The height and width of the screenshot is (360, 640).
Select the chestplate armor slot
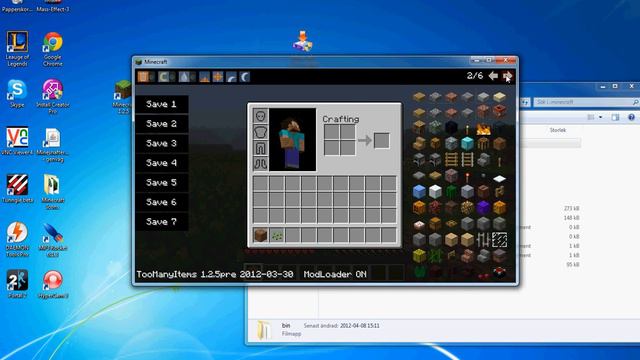click(260, 132)
